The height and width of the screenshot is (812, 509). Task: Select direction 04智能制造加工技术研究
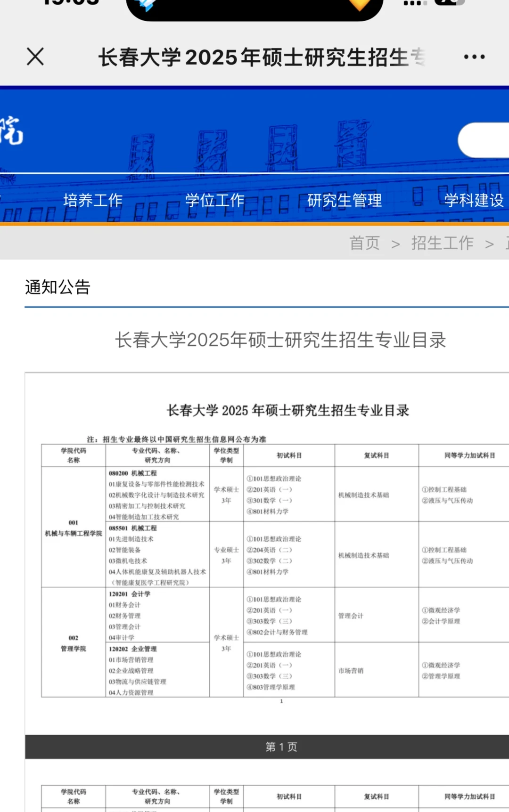144,517
